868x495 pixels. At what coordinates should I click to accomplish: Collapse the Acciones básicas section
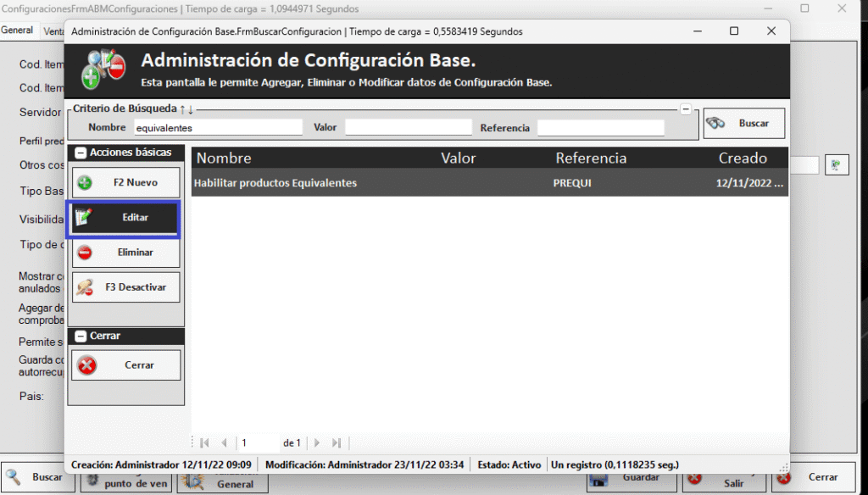81,153
